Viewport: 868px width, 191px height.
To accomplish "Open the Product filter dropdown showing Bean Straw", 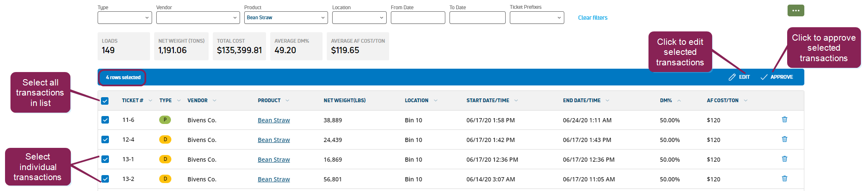I will pyautogui.click(x=286, y=18).
